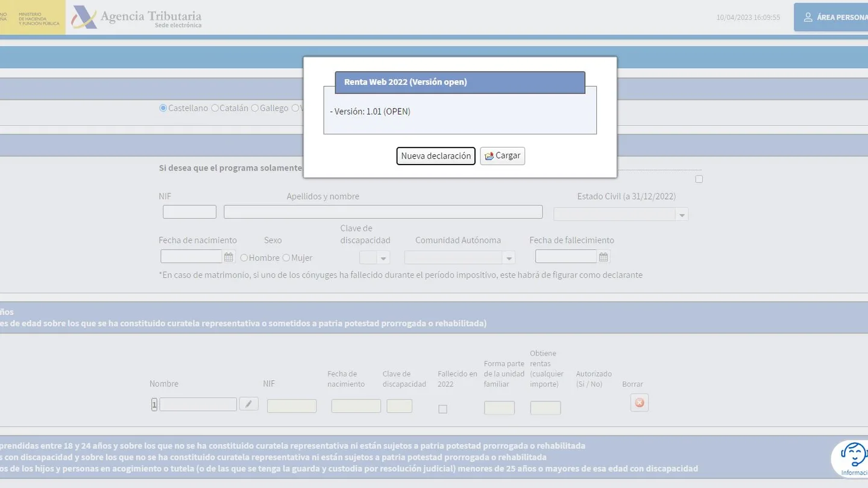Click the Agencia Tributaria logo
Viewport: 868px width, 488px height.
pyautogui.click(x=137, y=17)
